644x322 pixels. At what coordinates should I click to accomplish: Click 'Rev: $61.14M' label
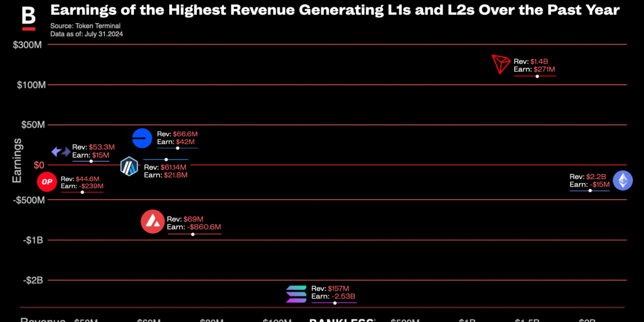pos(165,167)
